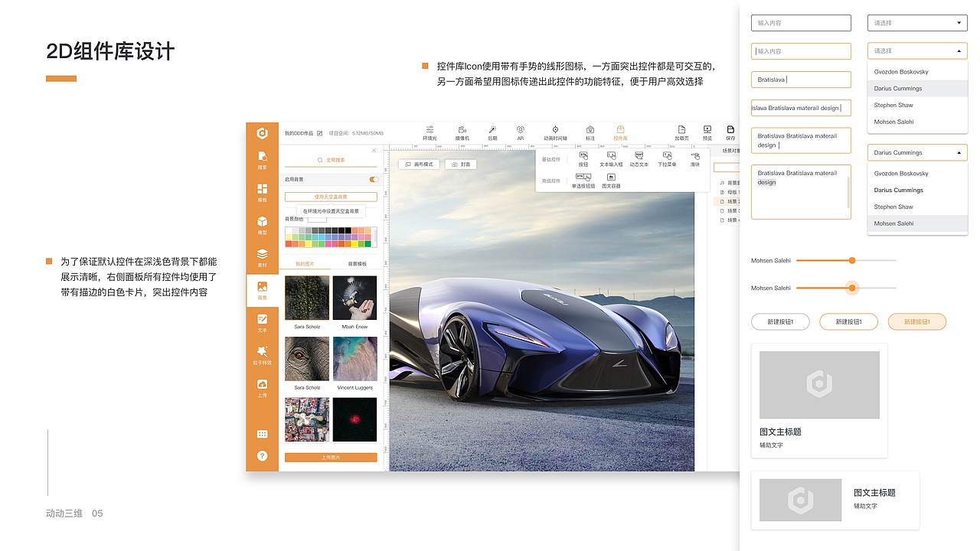Select the 背景 background sidebar icon
Image resolution: width=980 pixels, height=551 pixels.
pyautogui.click(x=262, y=290)
